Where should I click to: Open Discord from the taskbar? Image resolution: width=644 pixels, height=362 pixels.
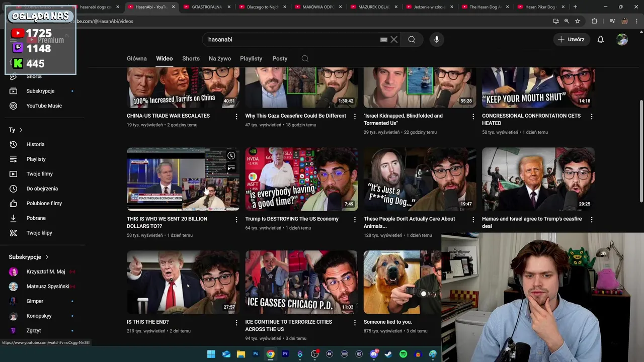click(x=374, y=354)
